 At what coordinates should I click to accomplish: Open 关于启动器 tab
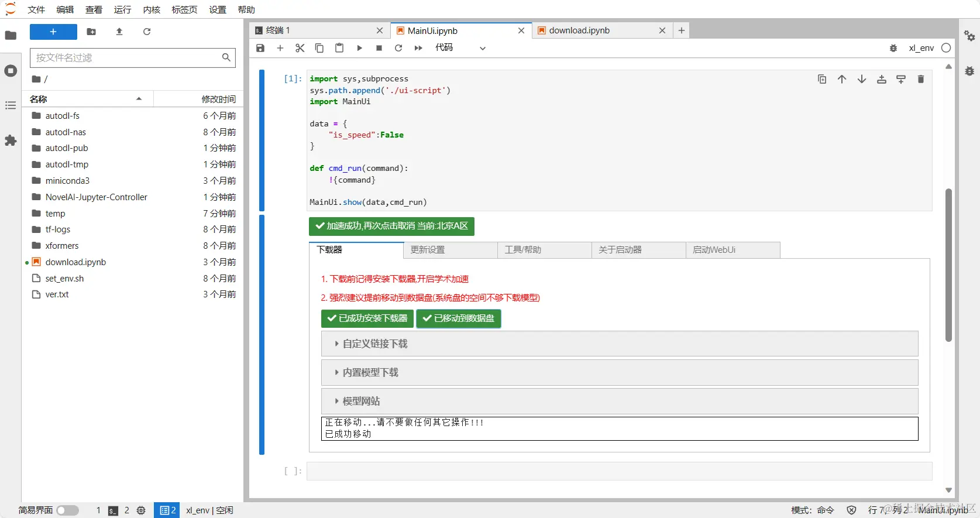(638, 250)
